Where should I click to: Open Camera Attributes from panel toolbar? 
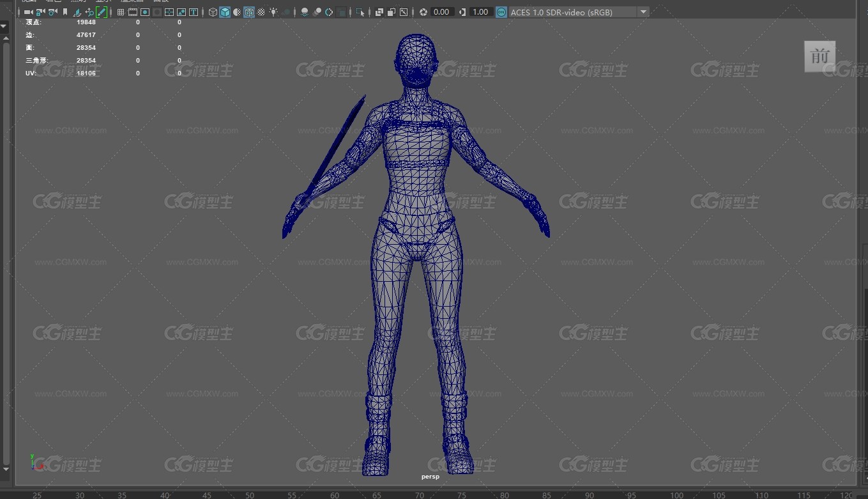point(52,12)
